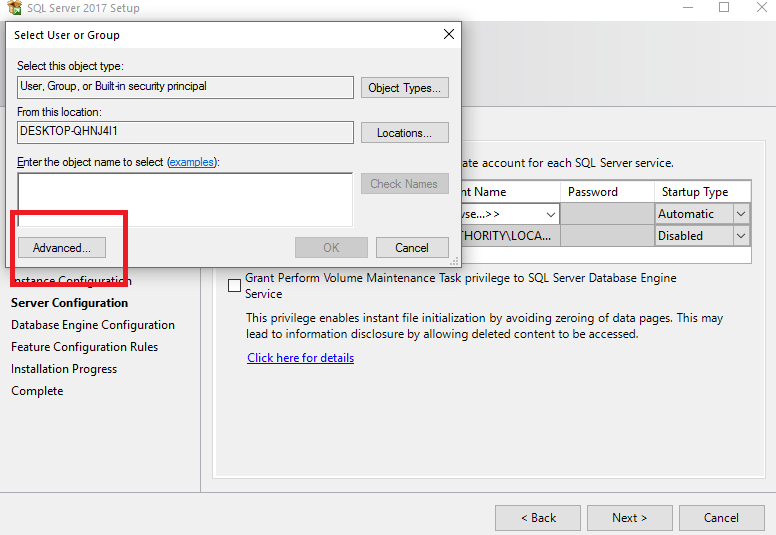The image size is (776, 535).
Task: Open Advanced user search options
Action: 62,247
